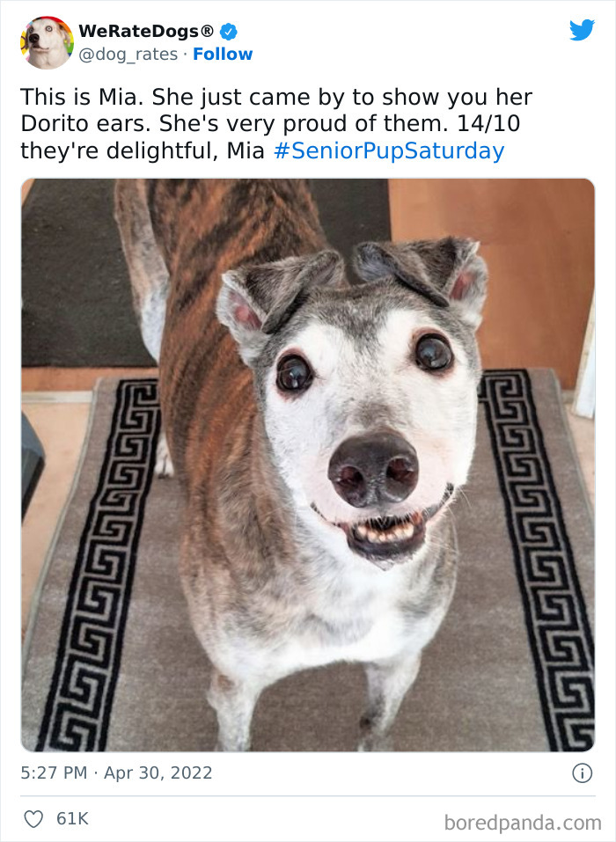This screenshot has width=616, height=842.
Task: Follow the WeRateDogs account
Action: [x=223, y=55]
